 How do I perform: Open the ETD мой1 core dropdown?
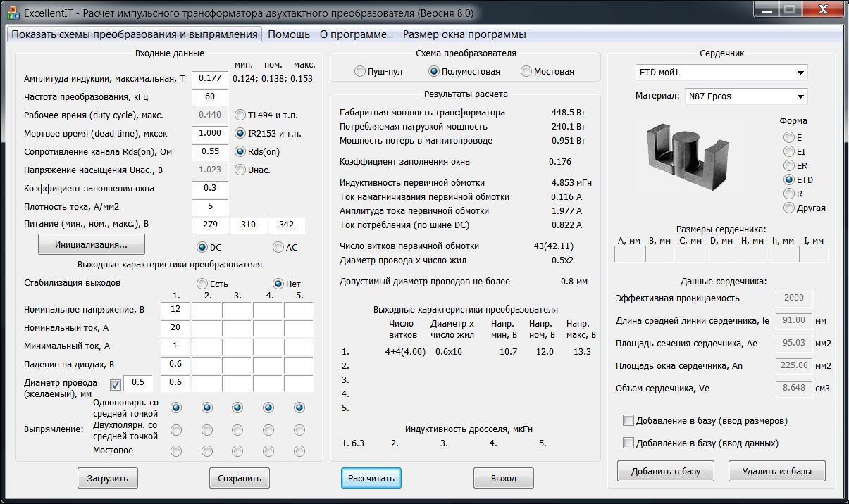click(721, 72)
